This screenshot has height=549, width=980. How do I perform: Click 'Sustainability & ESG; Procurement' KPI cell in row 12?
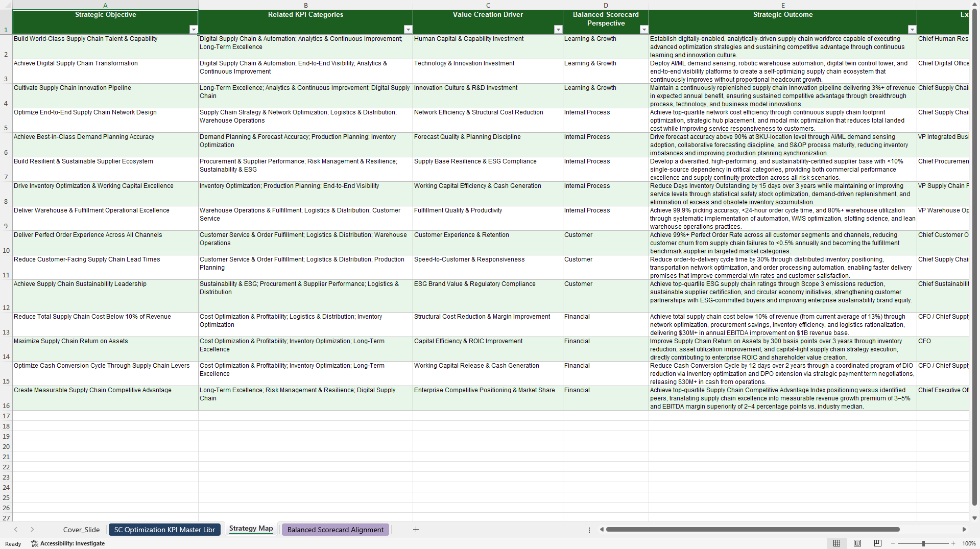[x=305, y=296]
